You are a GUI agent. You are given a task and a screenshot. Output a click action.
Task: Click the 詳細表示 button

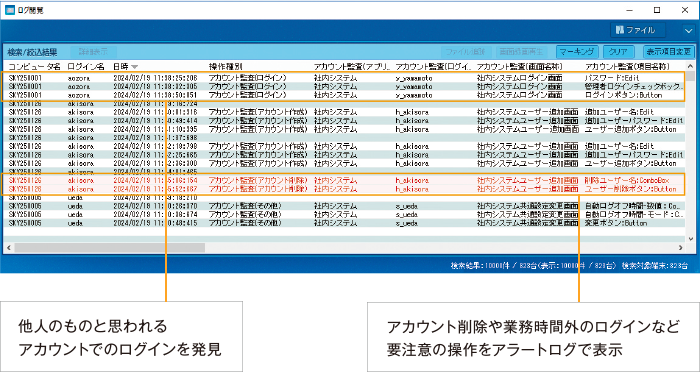(94, 52)
